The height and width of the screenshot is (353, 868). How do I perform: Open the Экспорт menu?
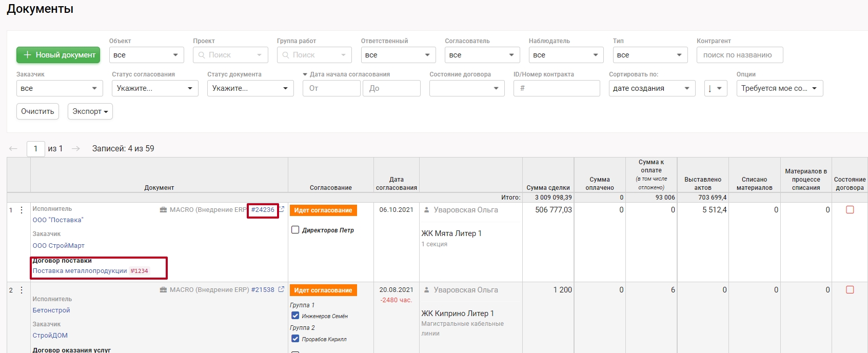click(x=90, y=111)
